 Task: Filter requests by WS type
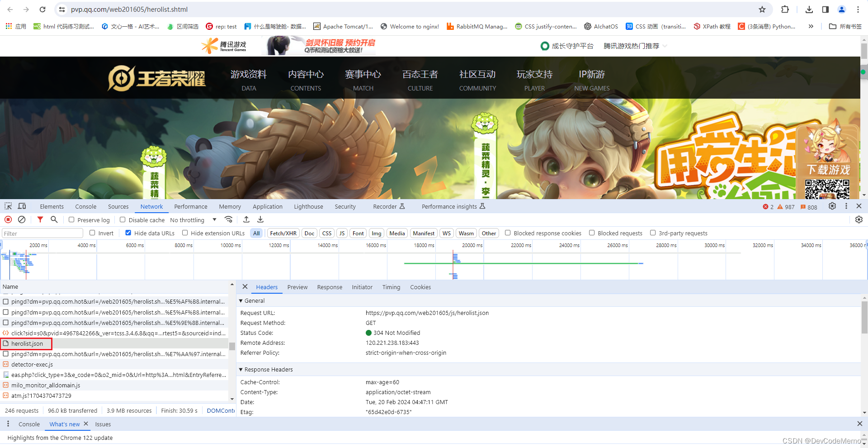447,234
